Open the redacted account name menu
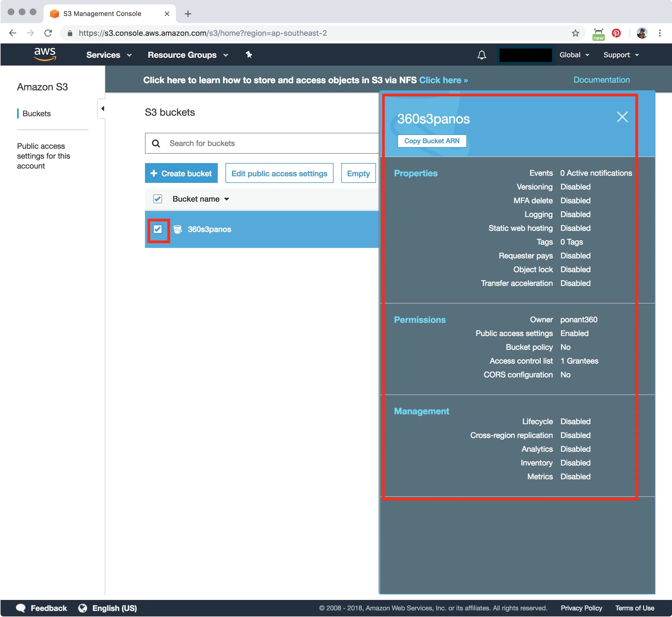This screenshot has width=672, height=617. click(x=525, y=55)
